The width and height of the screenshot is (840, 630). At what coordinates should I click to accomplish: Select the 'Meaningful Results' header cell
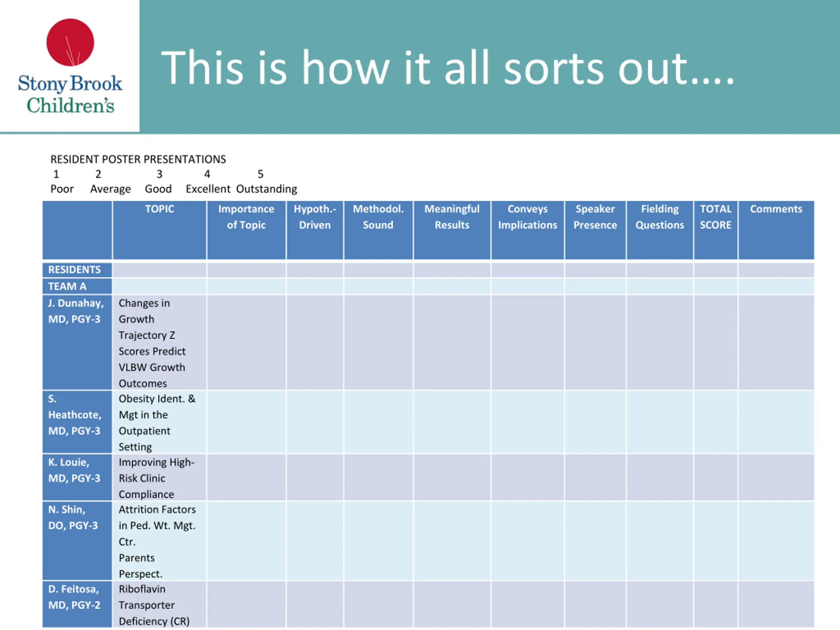pos(452,230)
